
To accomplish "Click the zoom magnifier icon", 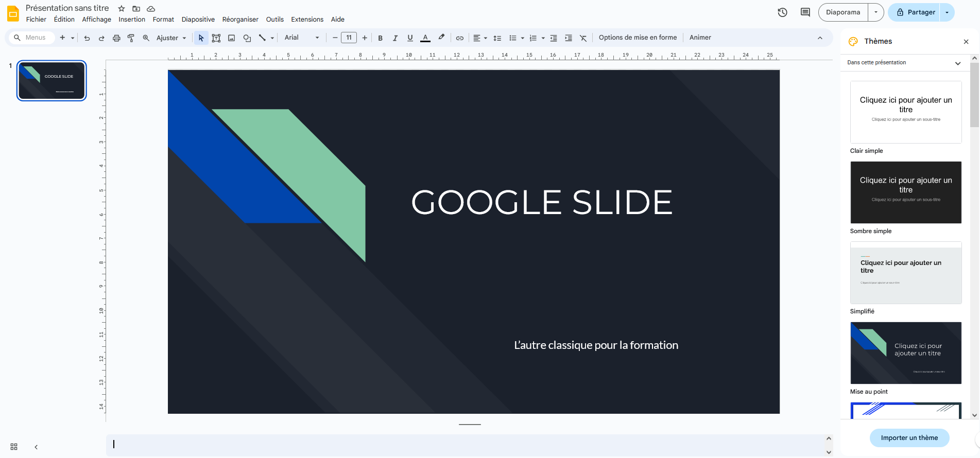I will [x=146, y=38].
